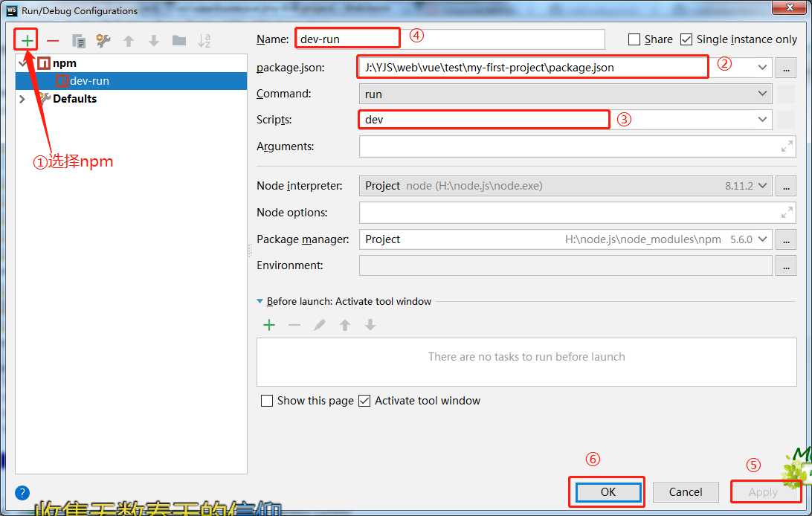
Task: Toggle Single instance only checkbox
Action: pyautogui.click(x=686, y=39)
